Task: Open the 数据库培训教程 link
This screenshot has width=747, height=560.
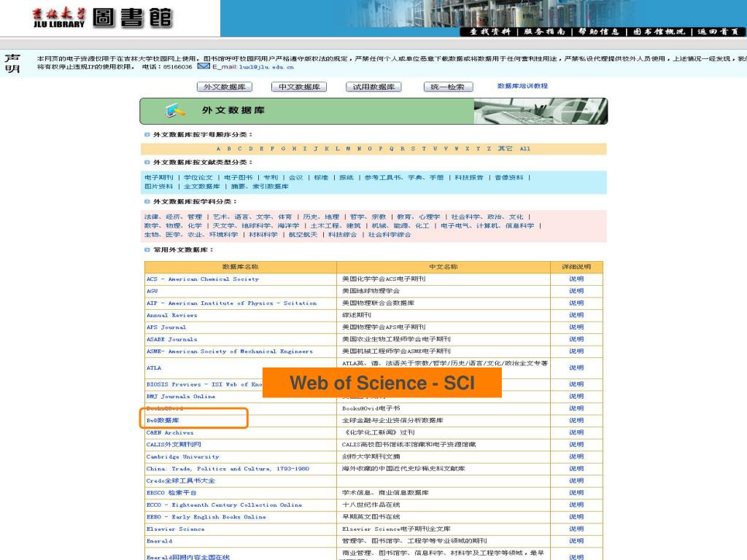Action: point(522,86)
